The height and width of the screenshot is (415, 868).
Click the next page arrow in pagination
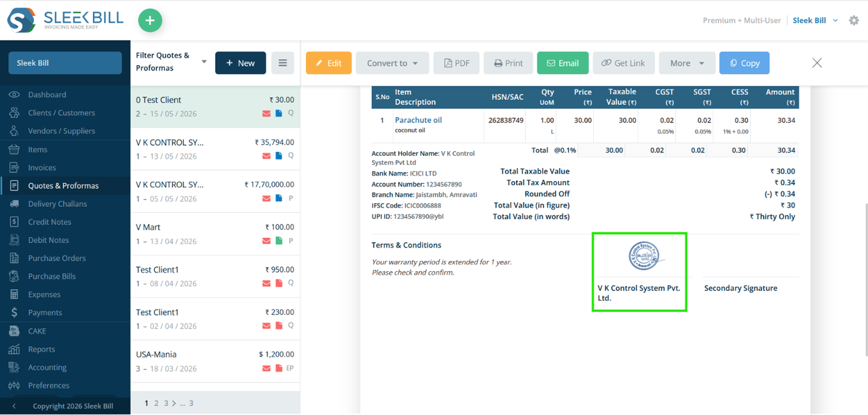pos(174,403)
